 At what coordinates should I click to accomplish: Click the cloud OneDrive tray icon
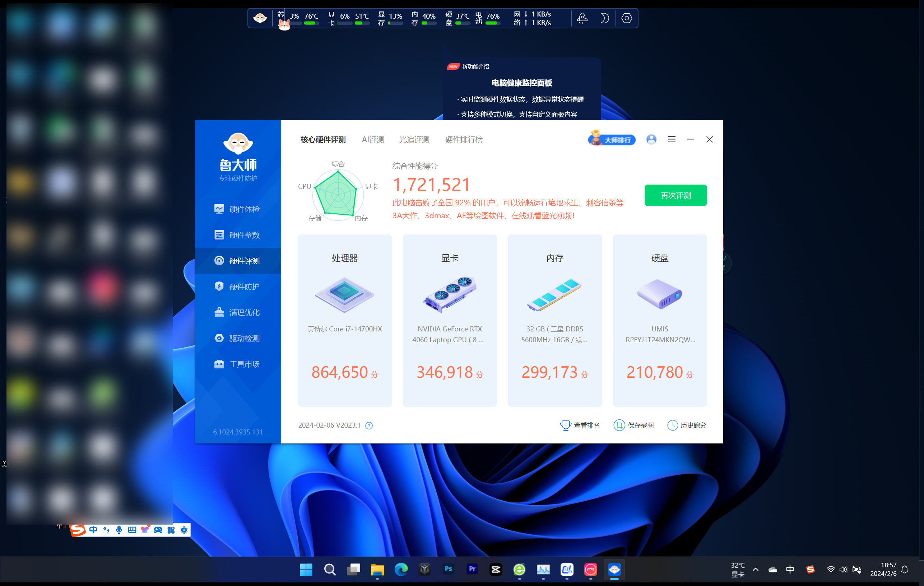(772, 570)
